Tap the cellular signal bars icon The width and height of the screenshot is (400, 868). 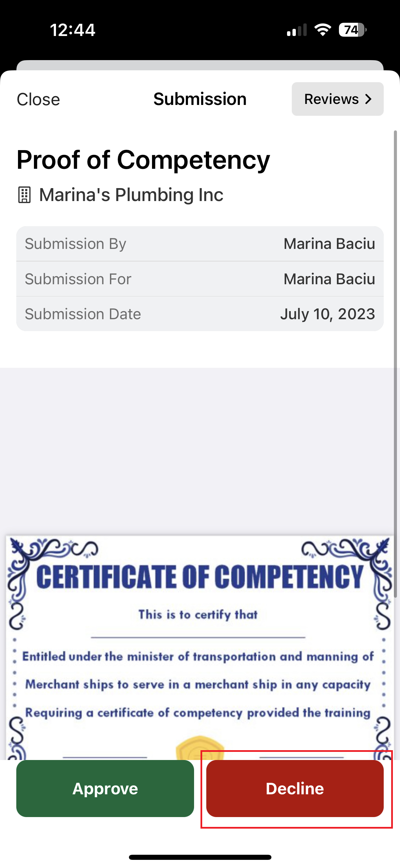(x=297, y=30)
